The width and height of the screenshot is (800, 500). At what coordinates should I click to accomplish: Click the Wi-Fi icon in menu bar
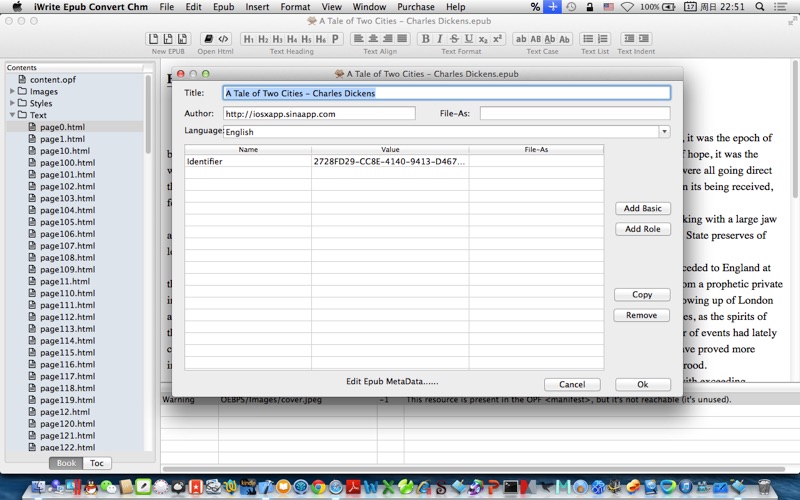627,7
